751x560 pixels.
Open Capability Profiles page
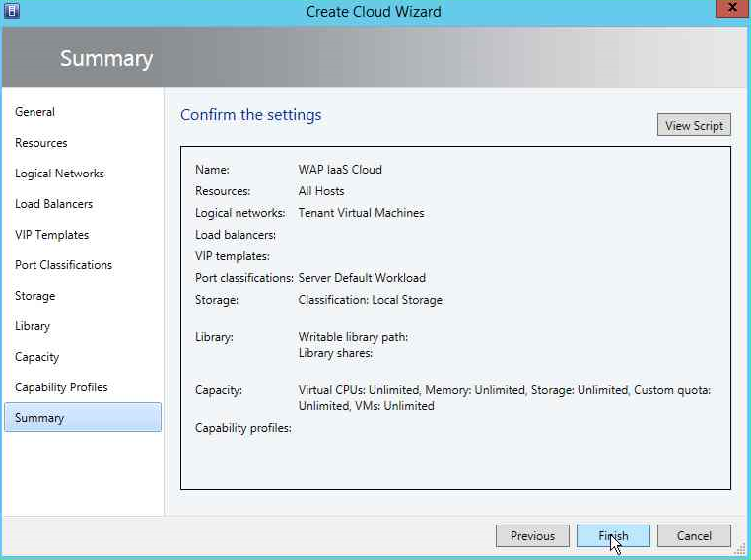pos(61,387)
